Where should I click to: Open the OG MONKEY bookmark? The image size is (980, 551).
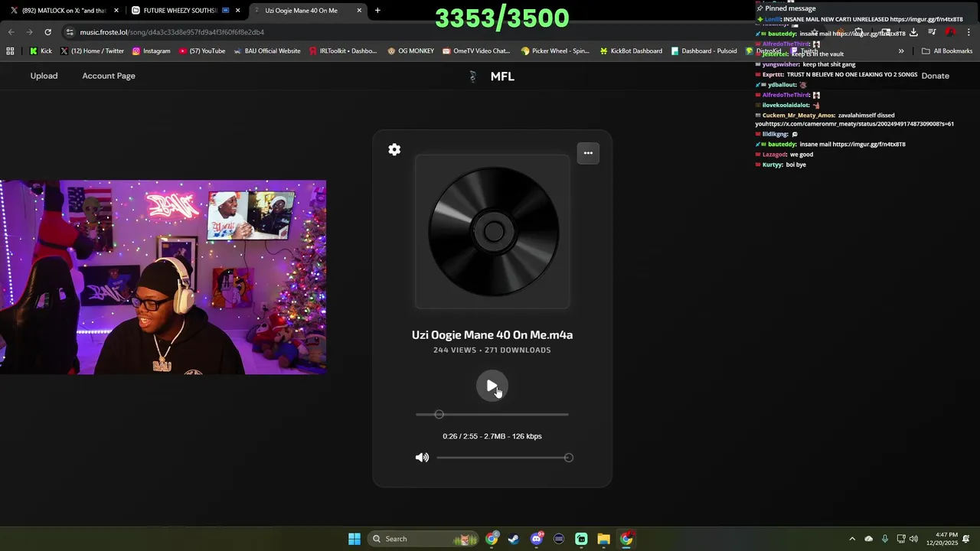[410, 51]
